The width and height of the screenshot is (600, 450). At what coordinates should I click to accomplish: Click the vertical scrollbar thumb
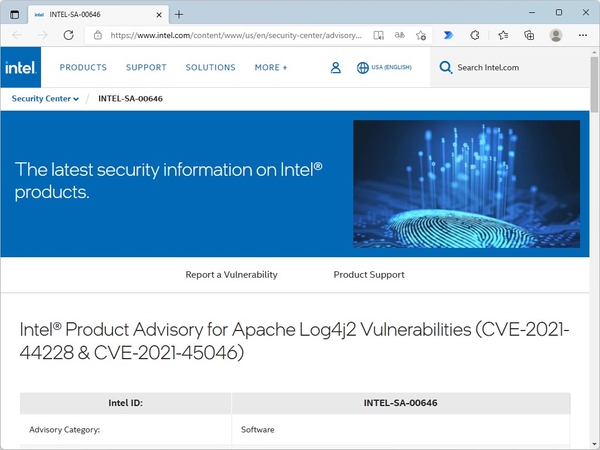coord(594,84)
